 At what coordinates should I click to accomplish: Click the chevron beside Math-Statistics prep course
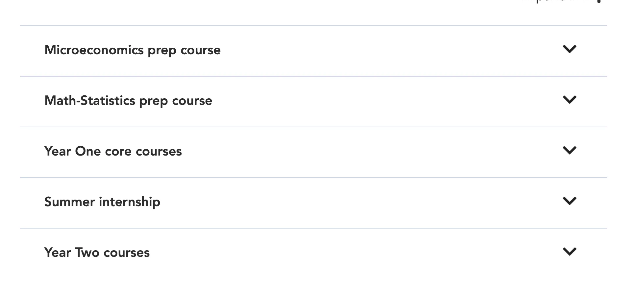569,100
